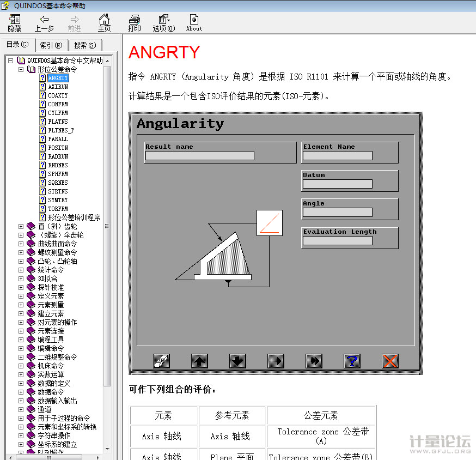Click the About toolbar icon
Screen dimensions: 476x460
194,23
